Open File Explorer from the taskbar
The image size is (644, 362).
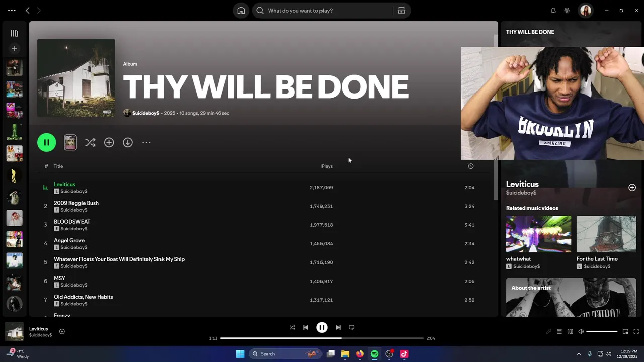pos(345,354)
